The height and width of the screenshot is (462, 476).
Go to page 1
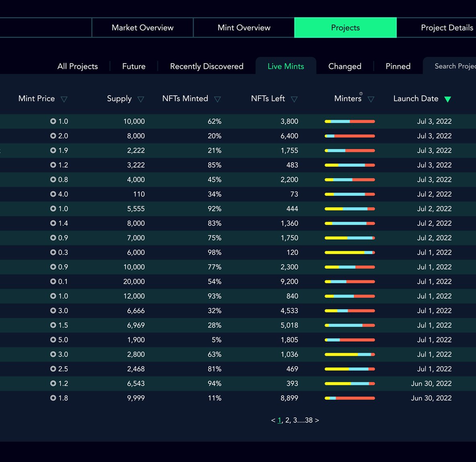pos(279,420)
